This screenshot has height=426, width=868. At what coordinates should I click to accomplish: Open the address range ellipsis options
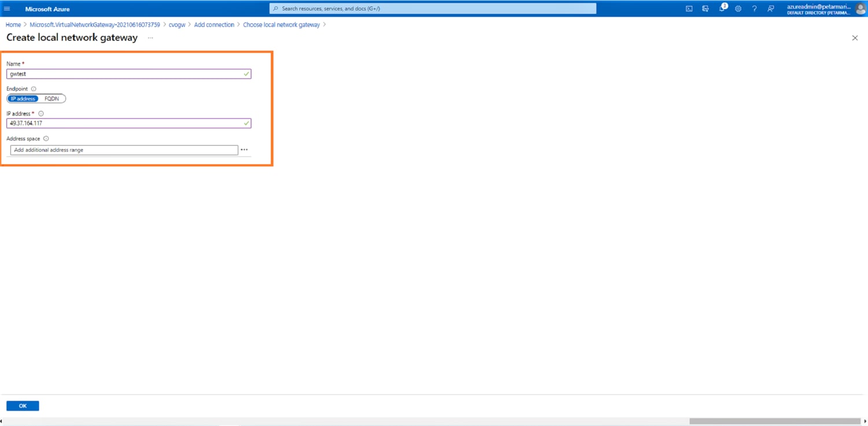point(244,150)
